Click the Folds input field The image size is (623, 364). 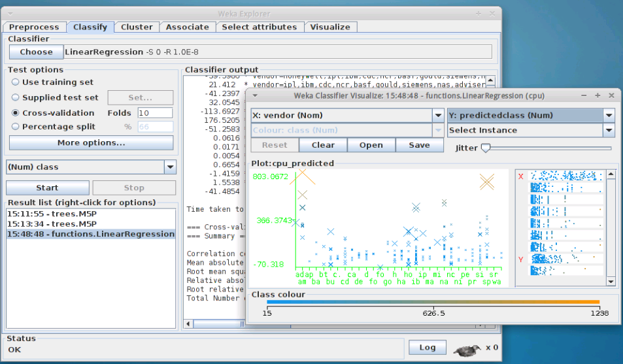(156, 113)
